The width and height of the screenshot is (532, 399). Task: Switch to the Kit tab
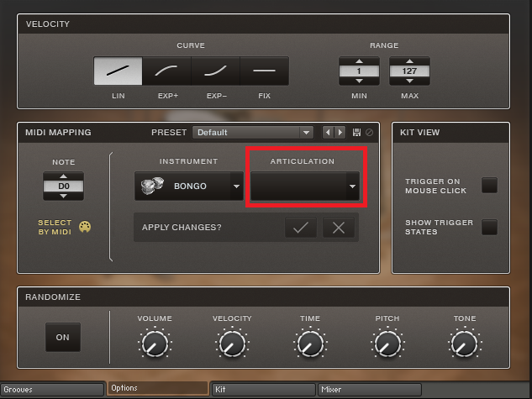(x=264, y=390)
